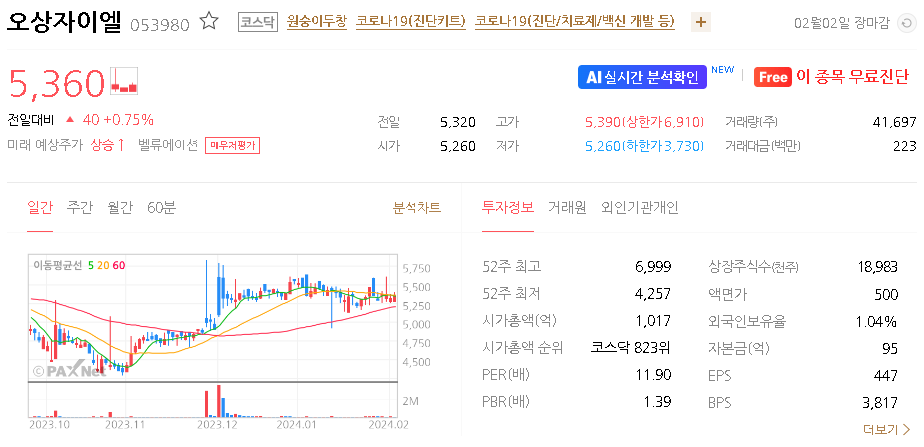Click the PER value 11.90
Screen dimensions: 924x447
tap(656, 375)
